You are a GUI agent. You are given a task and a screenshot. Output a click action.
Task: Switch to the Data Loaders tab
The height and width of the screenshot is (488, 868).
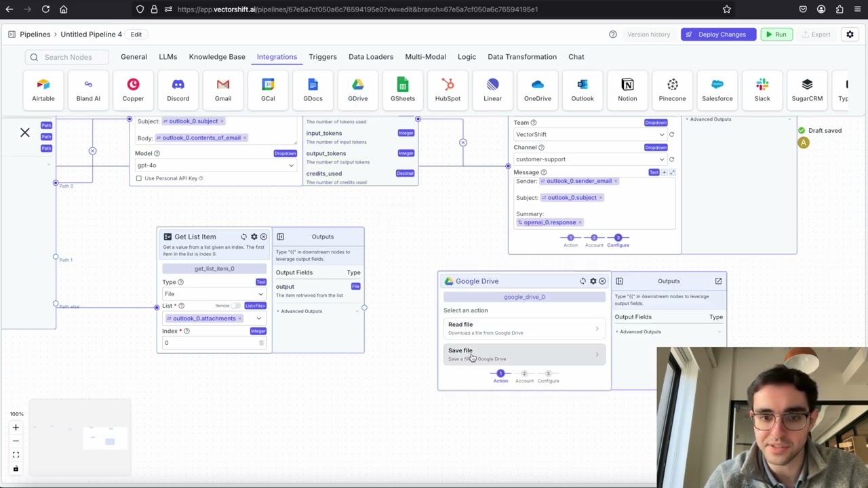[371, 57]
